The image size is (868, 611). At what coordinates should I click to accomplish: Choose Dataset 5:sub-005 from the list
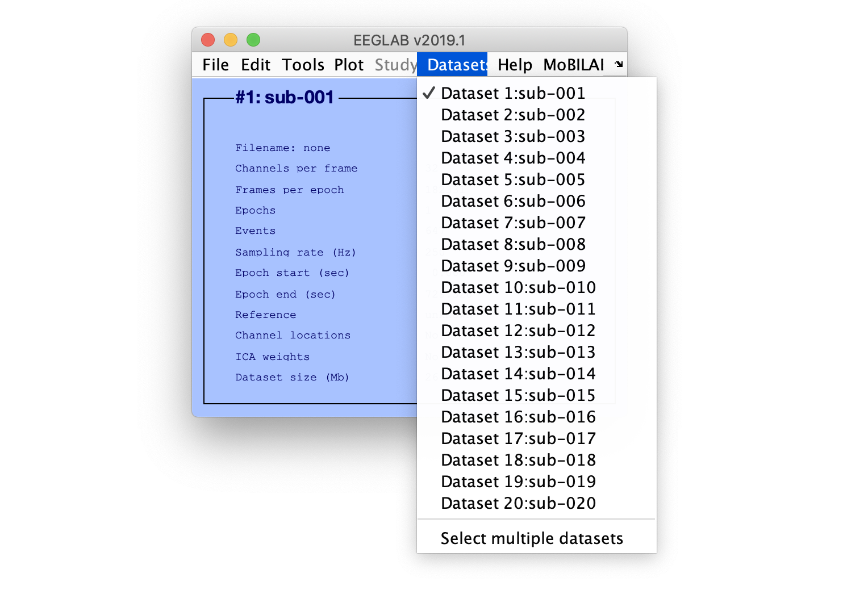click(512, 179)
